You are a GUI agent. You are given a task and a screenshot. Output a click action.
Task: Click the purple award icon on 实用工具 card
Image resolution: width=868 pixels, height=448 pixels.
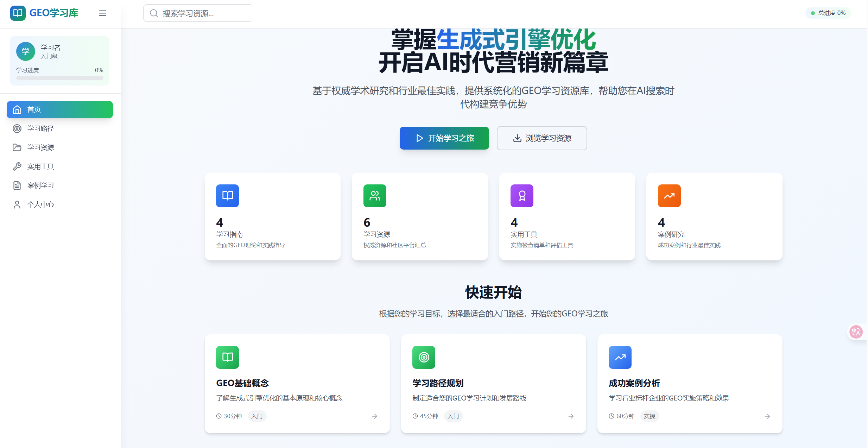[x=522, y=196]
